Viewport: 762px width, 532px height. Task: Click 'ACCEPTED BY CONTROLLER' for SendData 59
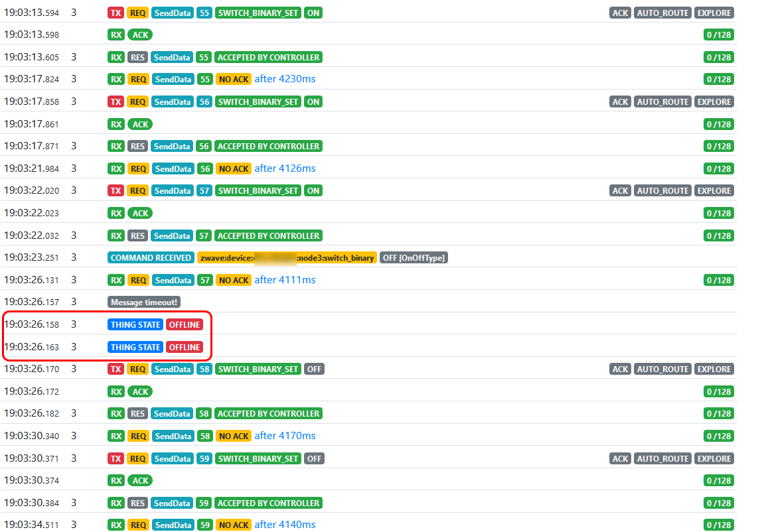pyautogui.click(x=268, y=503)
